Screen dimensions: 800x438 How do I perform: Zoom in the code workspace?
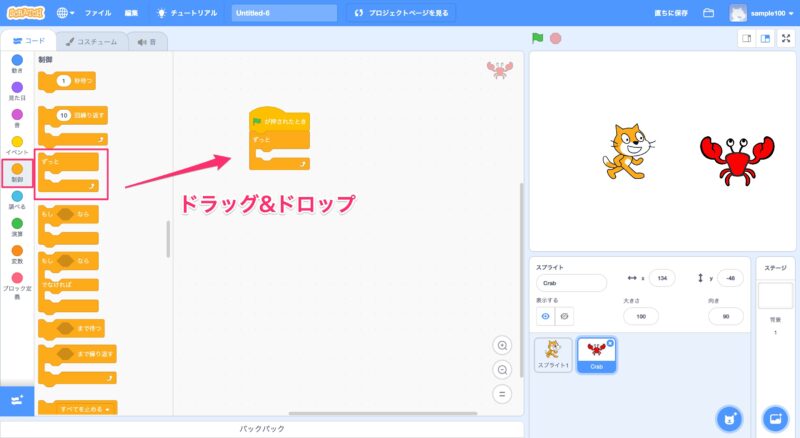tap(502, 345)
